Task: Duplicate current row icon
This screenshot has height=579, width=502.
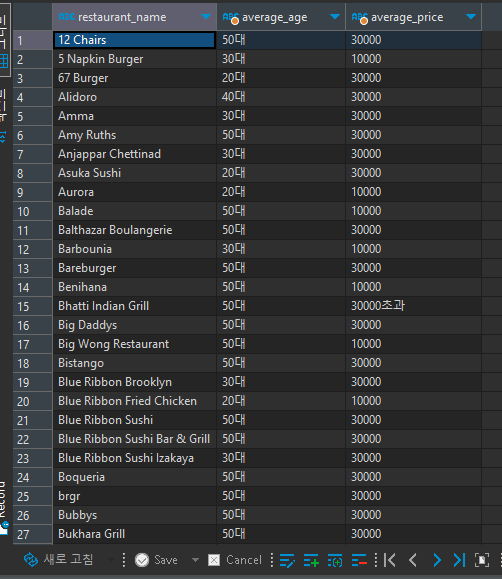Action: (335, 560)
